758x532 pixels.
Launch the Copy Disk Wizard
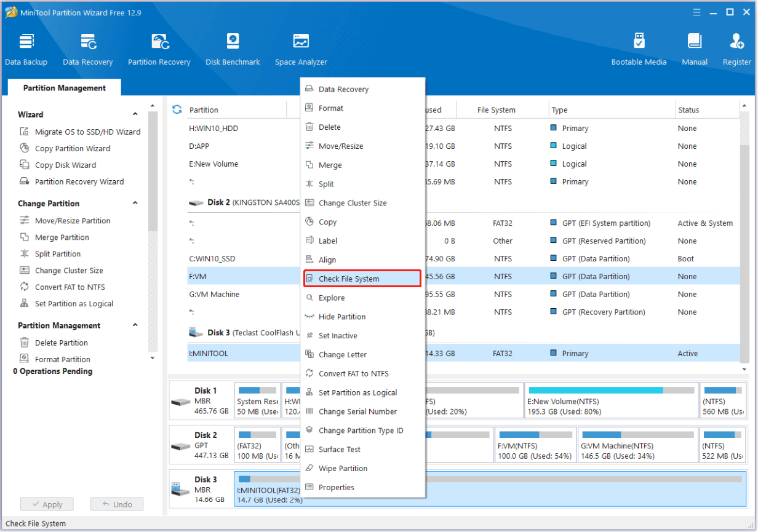click(x=58, y=165)
